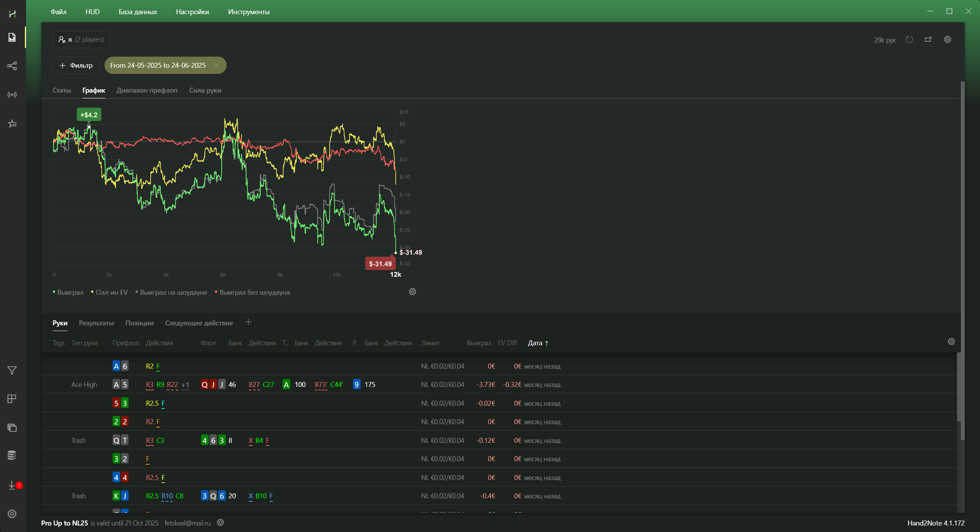Image resolution: width=980 pixels, height=532 pixels.
Task: Toggle the Олл-ин EV series in legend
Action: pyautogui.click(x=109, y=292)
